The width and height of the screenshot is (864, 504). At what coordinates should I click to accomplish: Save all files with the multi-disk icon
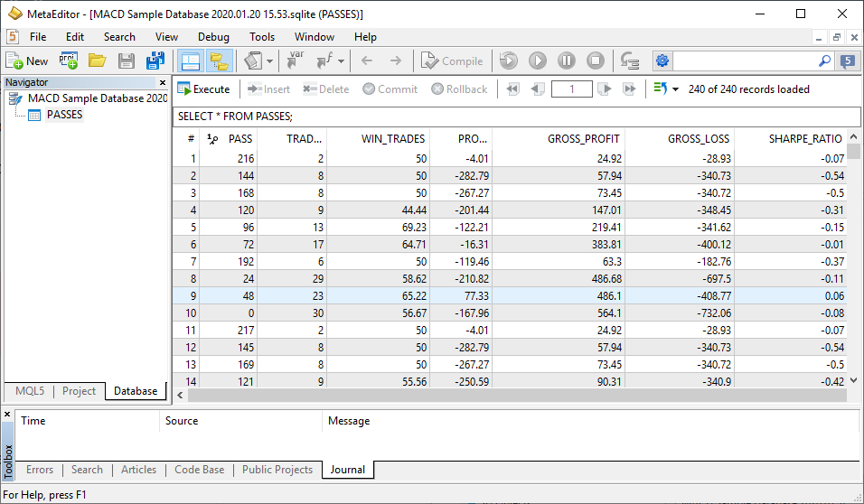click(x=155, y=61)
